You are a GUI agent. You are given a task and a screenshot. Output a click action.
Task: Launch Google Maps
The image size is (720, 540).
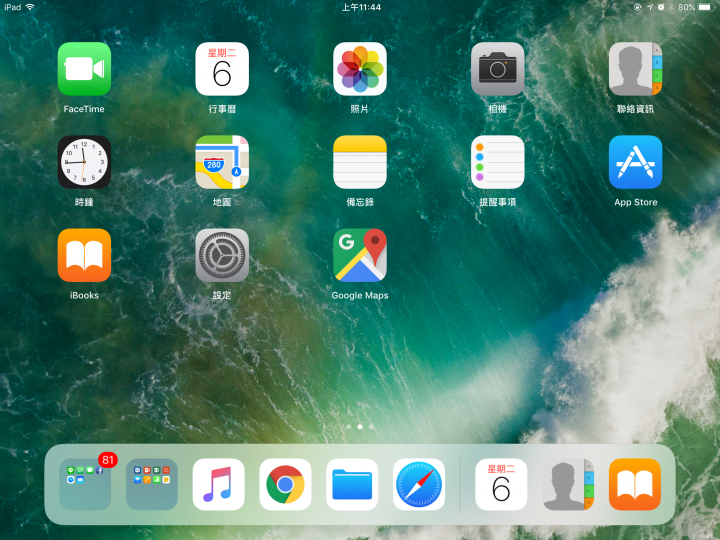click(360, 255)
